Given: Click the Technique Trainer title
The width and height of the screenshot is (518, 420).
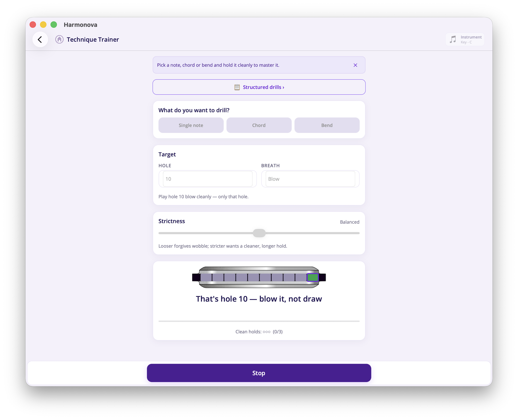Looking at the screenshot, I should coord(93,39).
